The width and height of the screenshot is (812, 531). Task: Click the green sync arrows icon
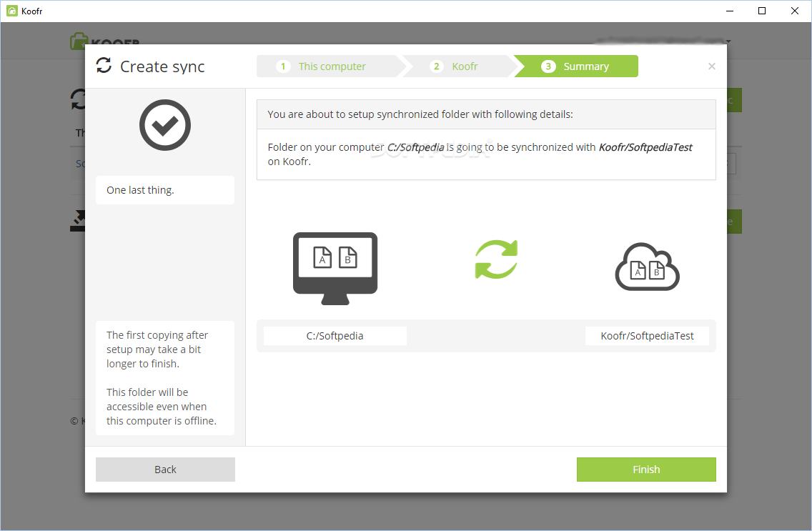tap(496, 259)
